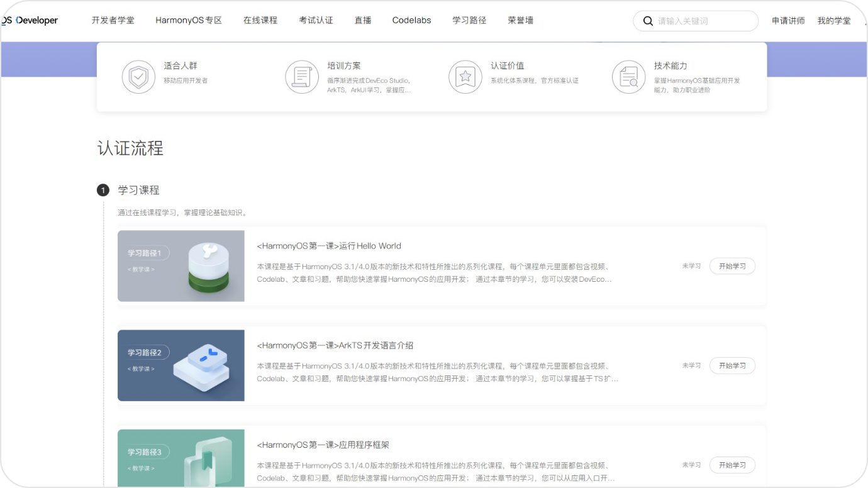
Task: Click the 申请讲师 link
Action: click(788, 21)
